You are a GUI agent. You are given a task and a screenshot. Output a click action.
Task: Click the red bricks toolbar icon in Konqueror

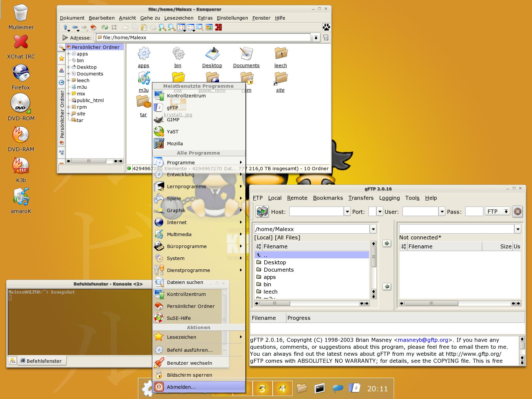[x=218, y=28]
